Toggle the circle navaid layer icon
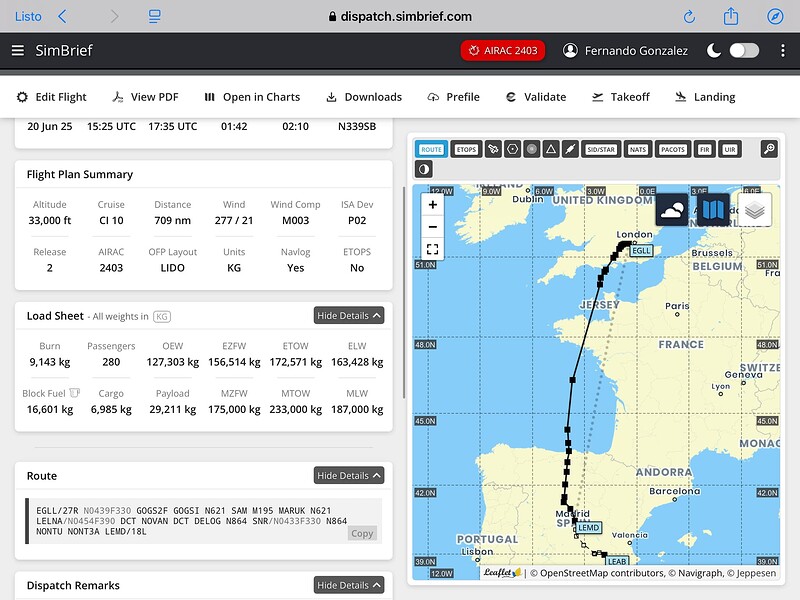 532,149
